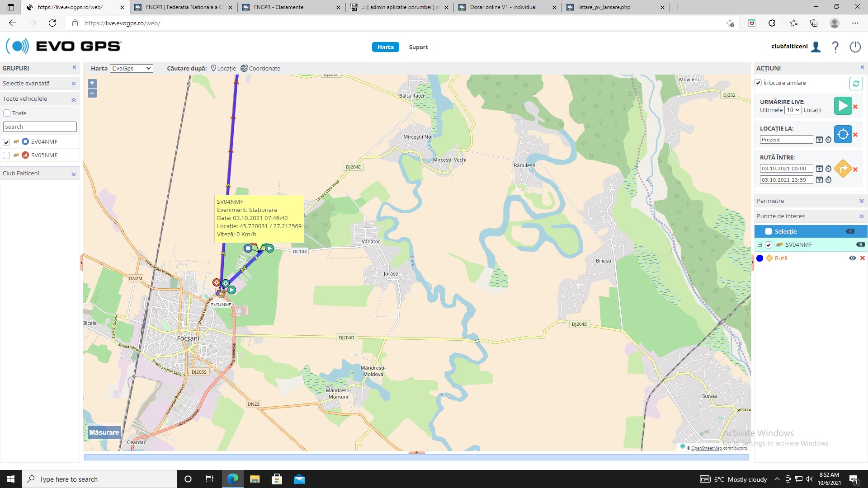Click the Măsurare button on map
The height and width of the screenshot is (488, 868).
pyautogui.click(x=104, y=432)
